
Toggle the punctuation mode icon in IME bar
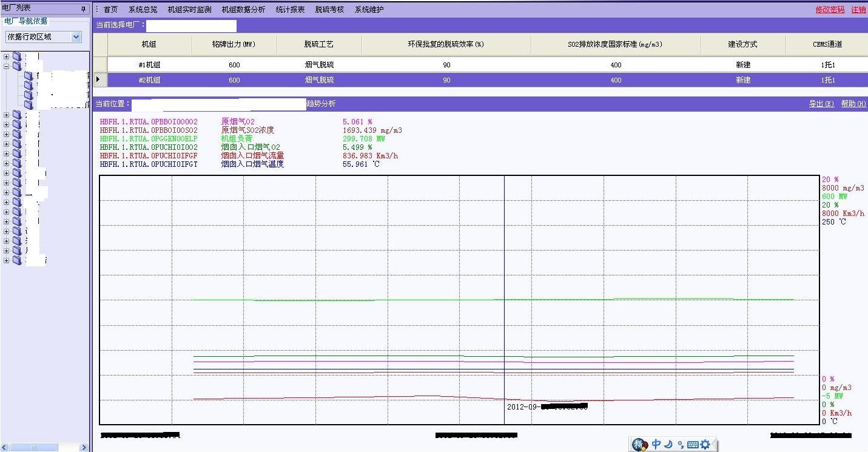(x=680, y=445)
